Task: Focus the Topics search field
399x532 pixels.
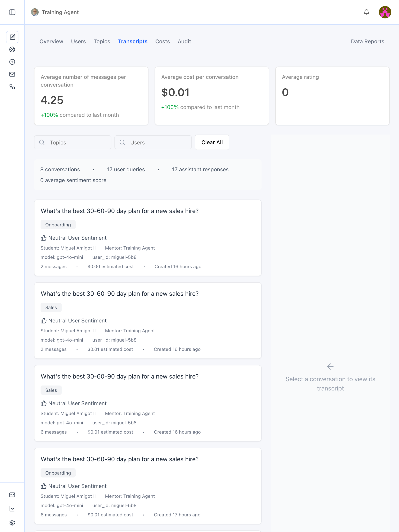Action: 73,142
